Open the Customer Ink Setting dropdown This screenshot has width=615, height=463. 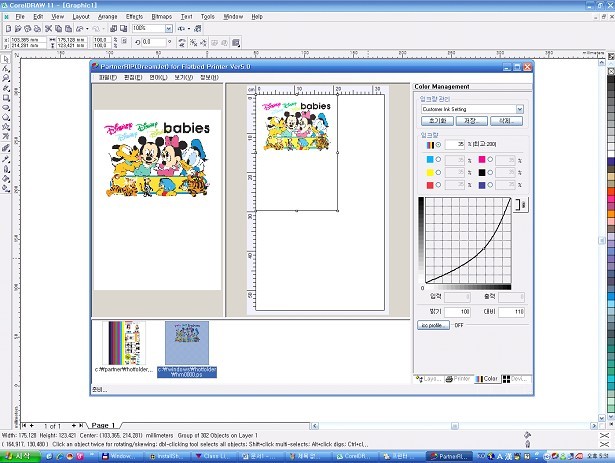point(520,109)
